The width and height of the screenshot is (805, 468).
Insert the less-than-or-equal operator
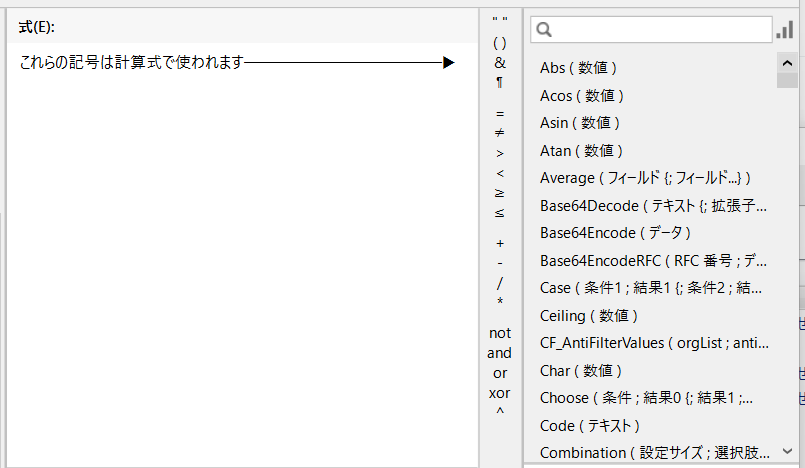500,212
